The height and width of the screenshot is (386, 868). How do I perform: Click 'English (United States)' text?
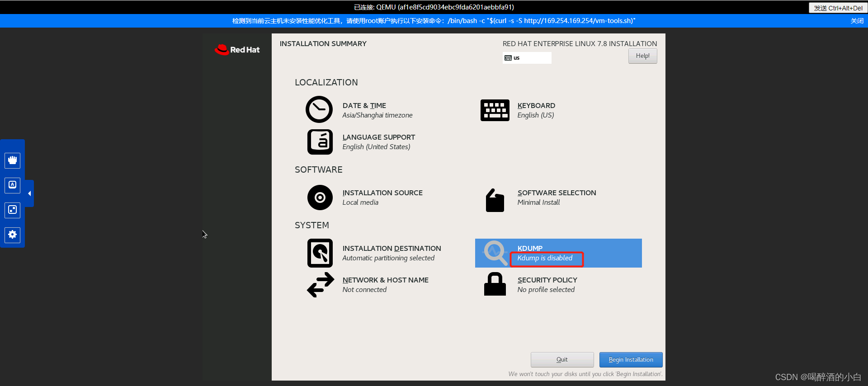(376, 147)
